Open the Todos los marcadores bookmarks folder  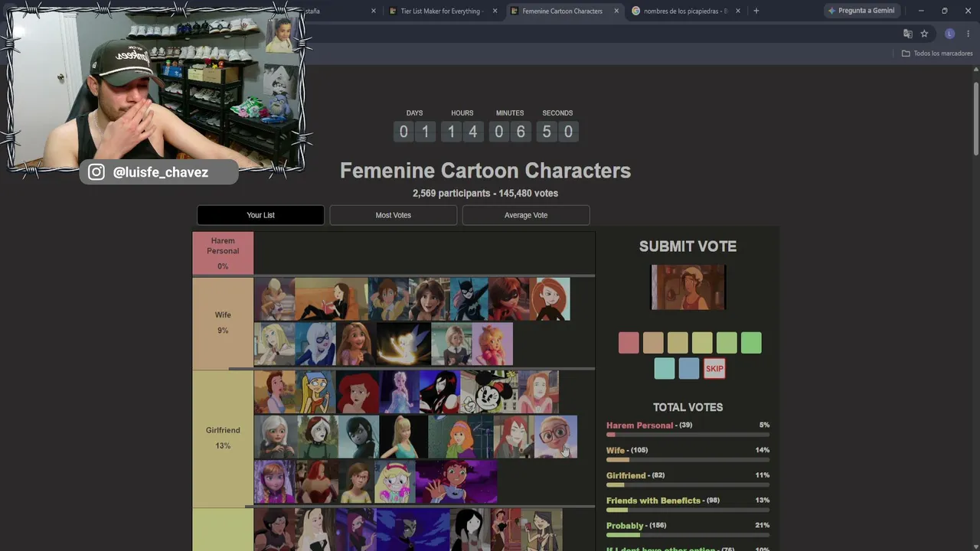point(937,54)
